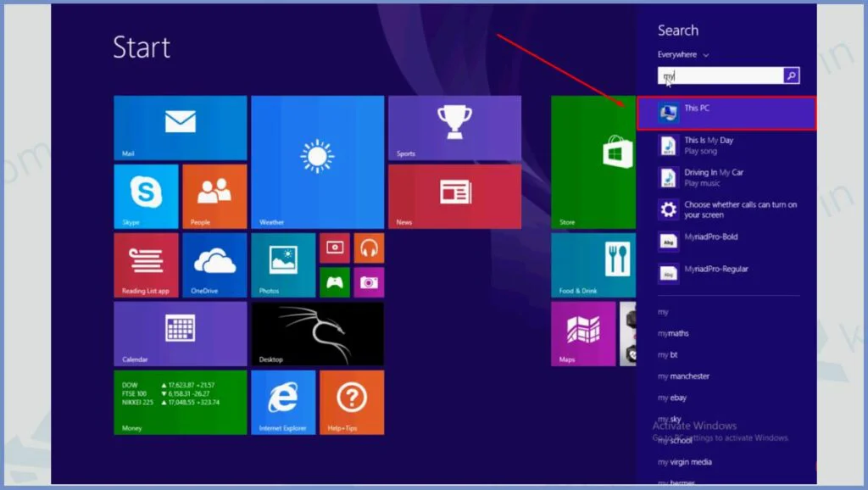
Task: Expand the Everywhere search scope dropdown
Action: click(x=683, y=55)
